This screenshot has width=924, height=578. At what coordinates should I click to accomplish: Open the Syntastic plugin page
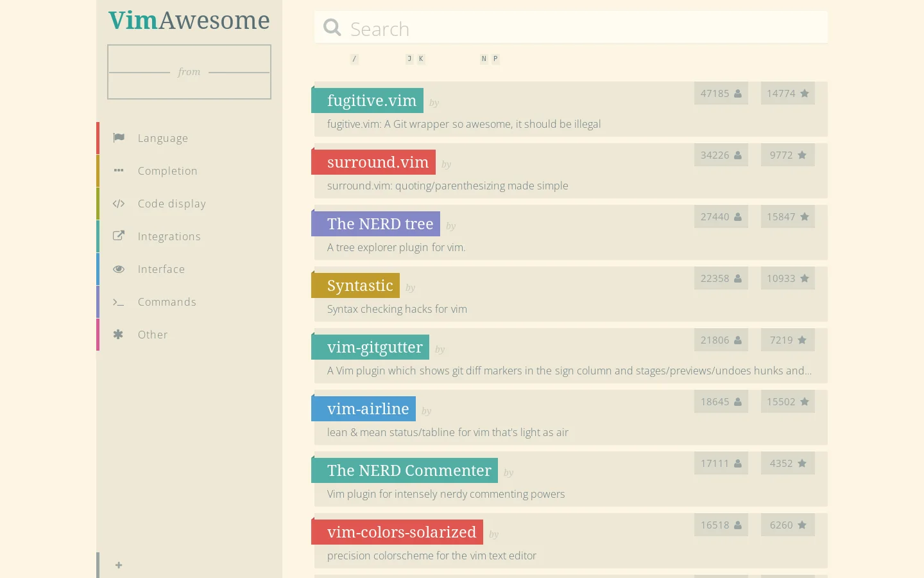[355, 285]
